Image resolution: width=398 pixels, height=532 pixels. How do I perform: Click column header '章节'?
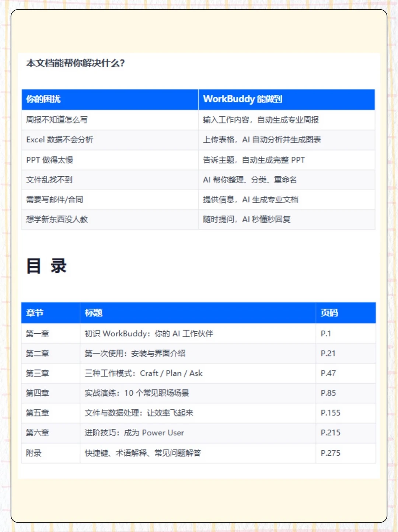[50, 313]
